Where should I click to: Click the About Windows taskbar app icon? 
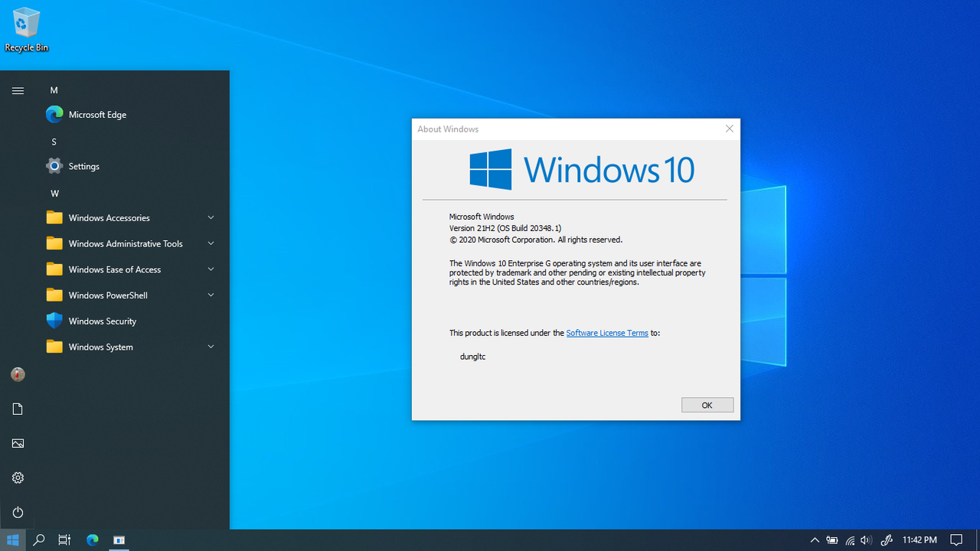coord(119,540)
